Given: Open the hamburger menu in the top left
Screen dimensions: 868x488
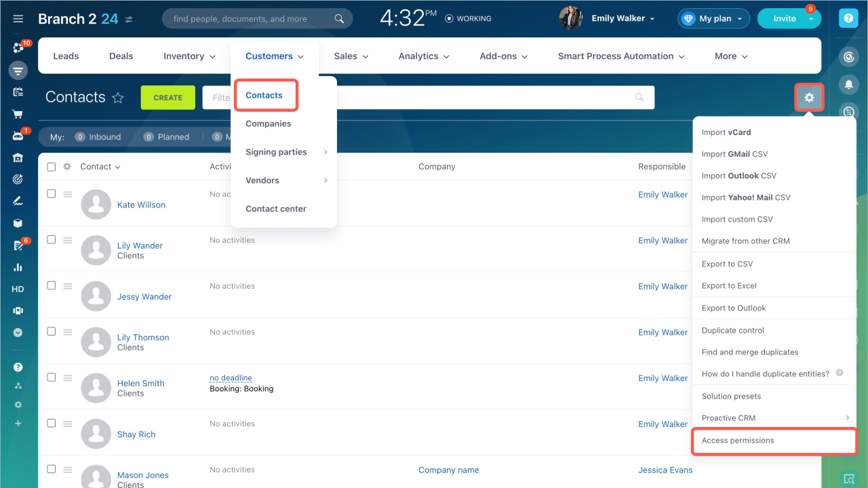Looking at the screenshot, I should point(18,19).
